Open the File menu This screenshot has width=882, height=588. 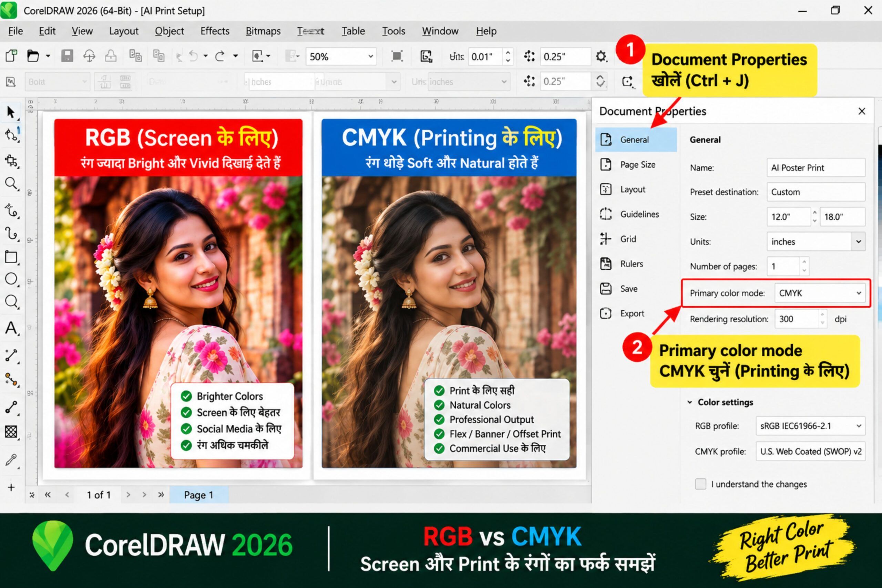click(16, 31)
